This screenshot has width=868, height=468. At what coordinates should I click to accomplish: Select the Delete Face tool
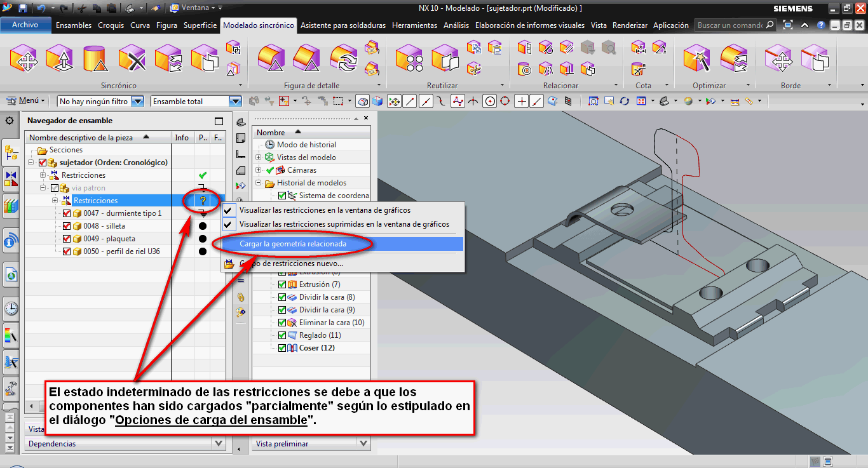(x=132, y=59)
